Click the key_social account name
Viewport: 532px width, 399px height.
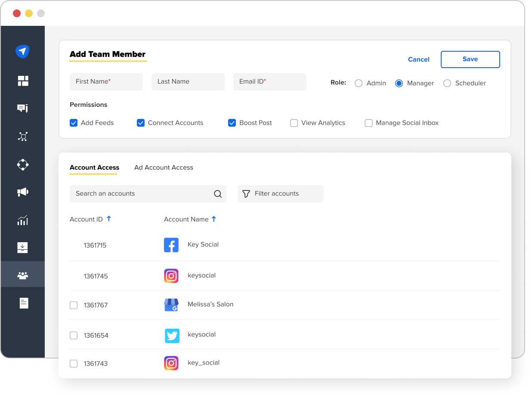[x=204, y=363]
